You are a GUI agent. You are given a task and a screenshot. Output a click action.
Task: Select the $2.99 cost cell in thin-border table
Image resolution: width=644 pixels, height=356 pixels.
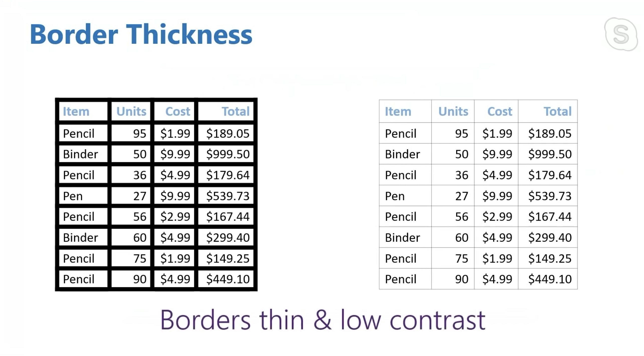pyautogui.click(x=496, y=216)
